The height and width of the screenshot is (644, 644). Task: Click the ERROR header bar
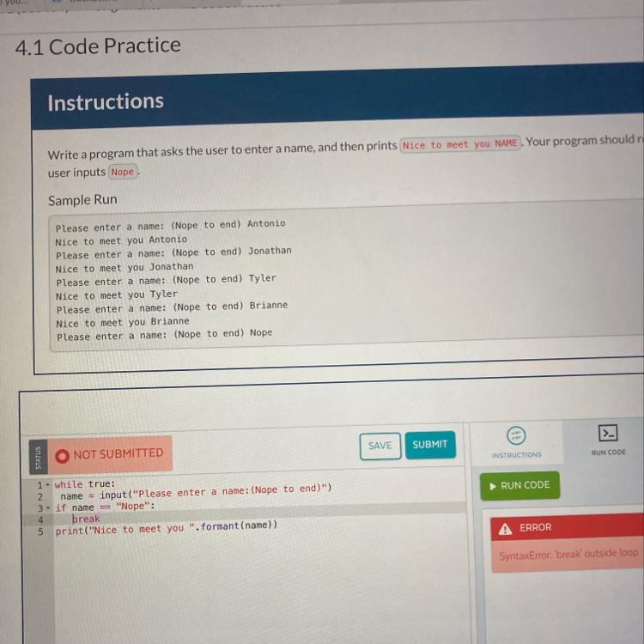click(x=567, y=527)
